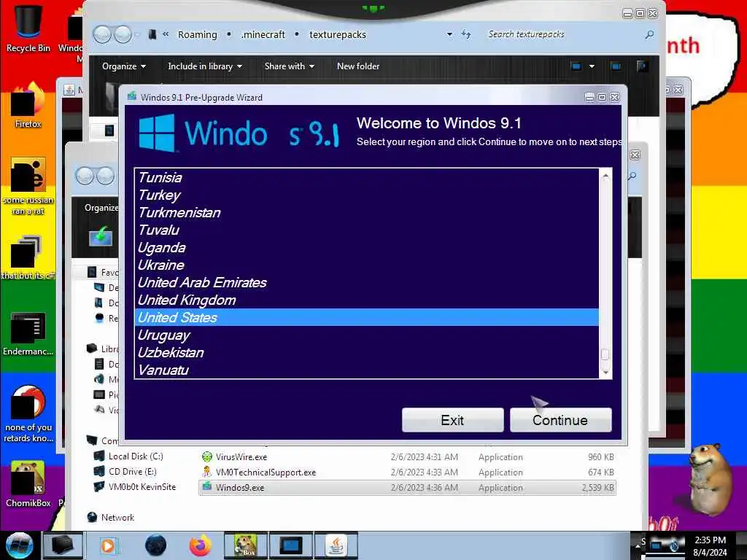The height and width of the screenshot is (560, 747).
Task: Open 'that but its c#' desktop icon
Action: pyautogui.click(x=28, y=257)
